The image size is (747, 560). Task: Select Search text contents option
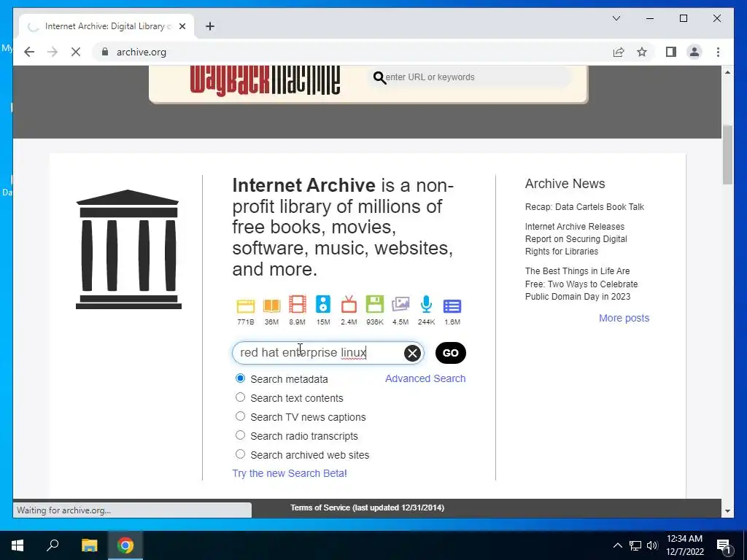coord(240,397)
